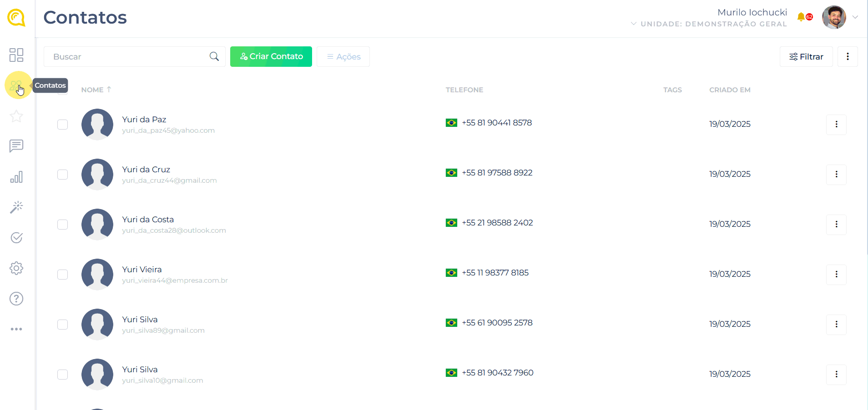The height and width of the screenshot is (410, 868).
Task: Open the bar chart reports icon
Action: coord(16,177)
